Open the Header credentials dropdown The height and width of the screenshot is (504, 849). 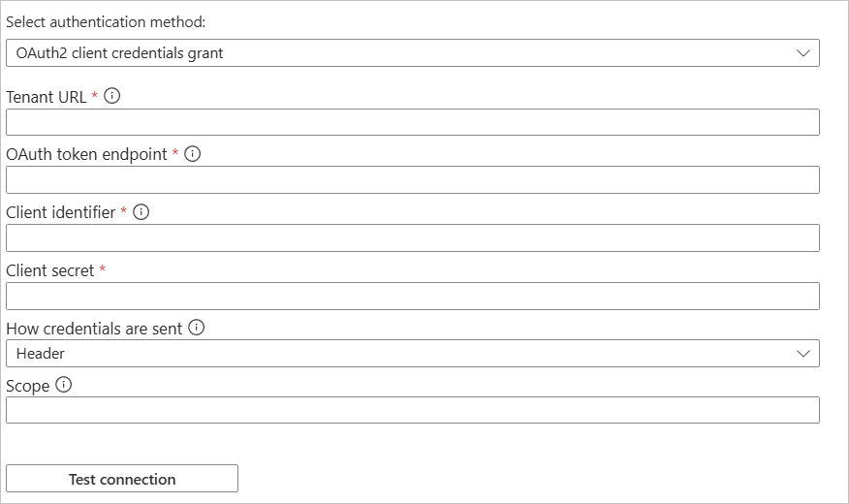point(413,353)
